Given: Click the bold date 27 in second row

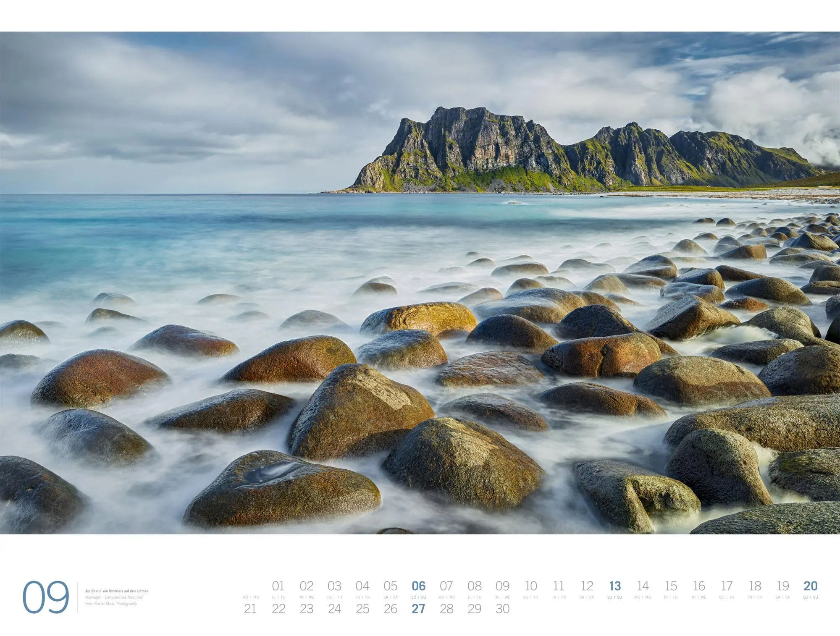Looking at the screenshot, I should 418,609.
